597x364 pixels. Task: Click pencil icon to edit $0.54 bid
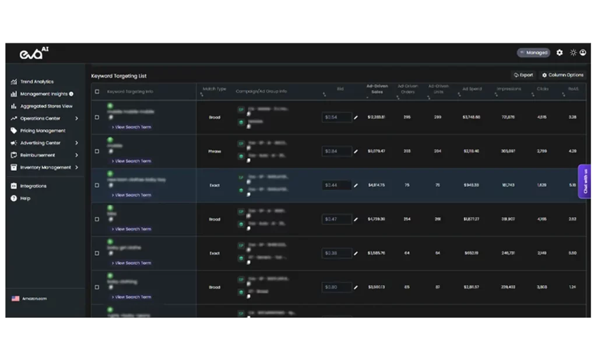pyautogui.click(x=356, y=118)
